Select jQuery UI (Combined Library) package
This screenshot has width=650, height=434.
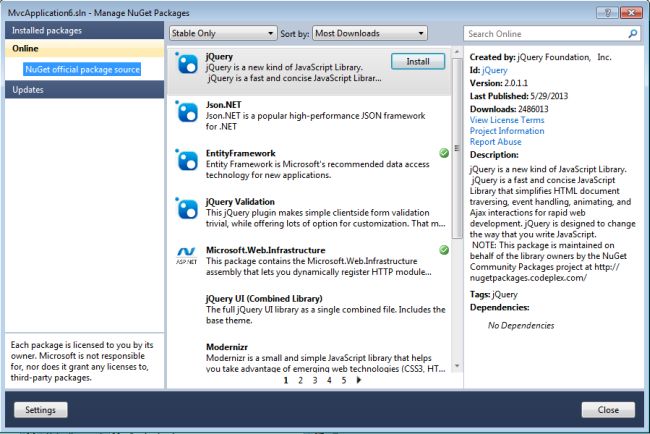tap(264, 298)
